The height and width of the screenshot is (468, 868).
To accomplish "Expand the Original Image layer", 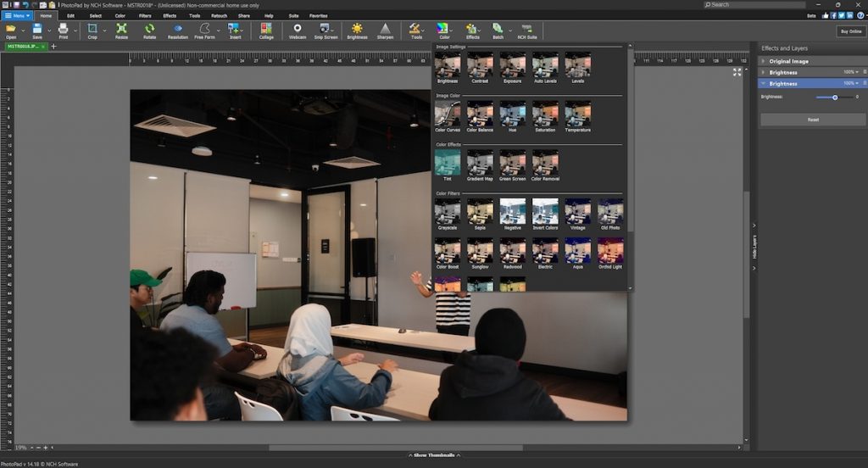I will (x=764, y=61).
